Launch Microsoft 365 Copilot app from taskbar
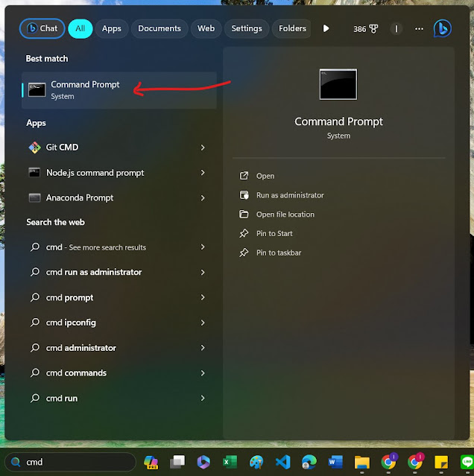Viewport: 474px width, 476px height. click(x=203, y=462)
